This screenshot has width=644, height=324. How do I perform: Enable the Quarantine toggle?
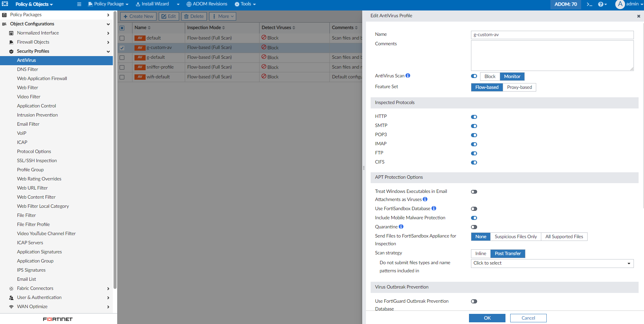[474, 227]
